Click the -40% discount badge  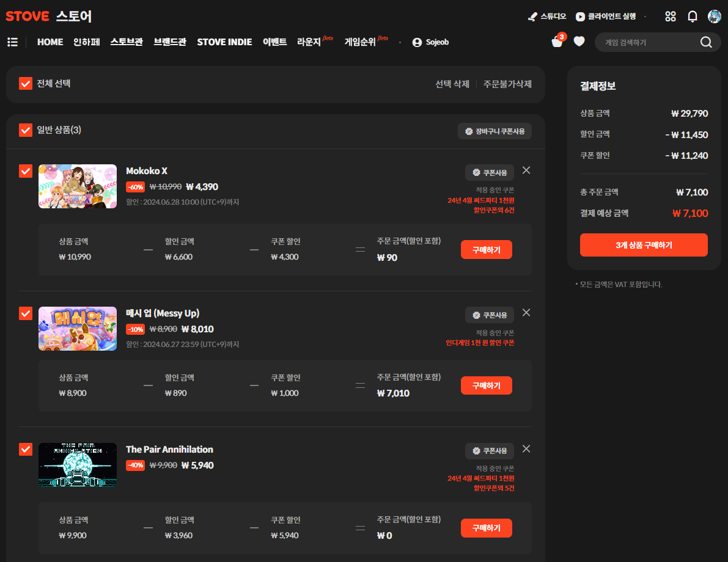click(136, 465)
